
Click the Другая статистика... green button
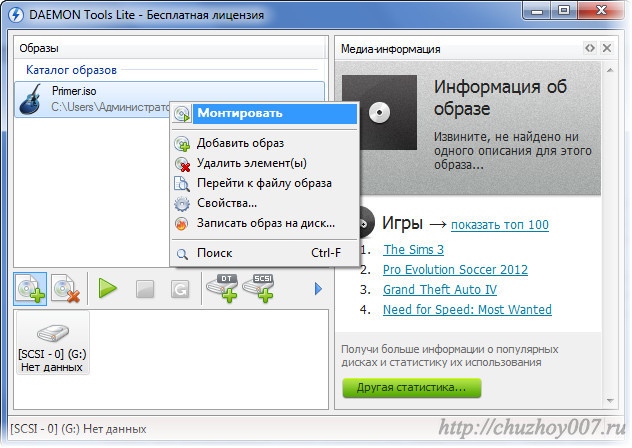(x=412, y=388)
